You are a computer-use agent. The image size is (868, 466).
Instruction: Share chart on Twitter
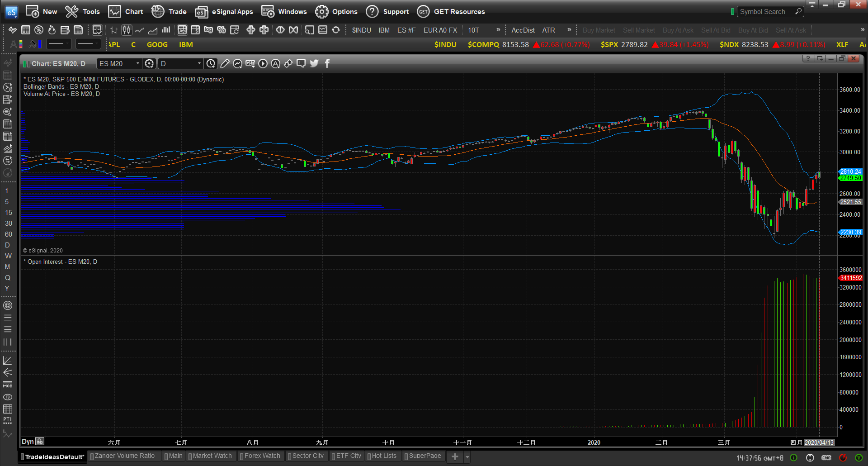coord(314,63)
